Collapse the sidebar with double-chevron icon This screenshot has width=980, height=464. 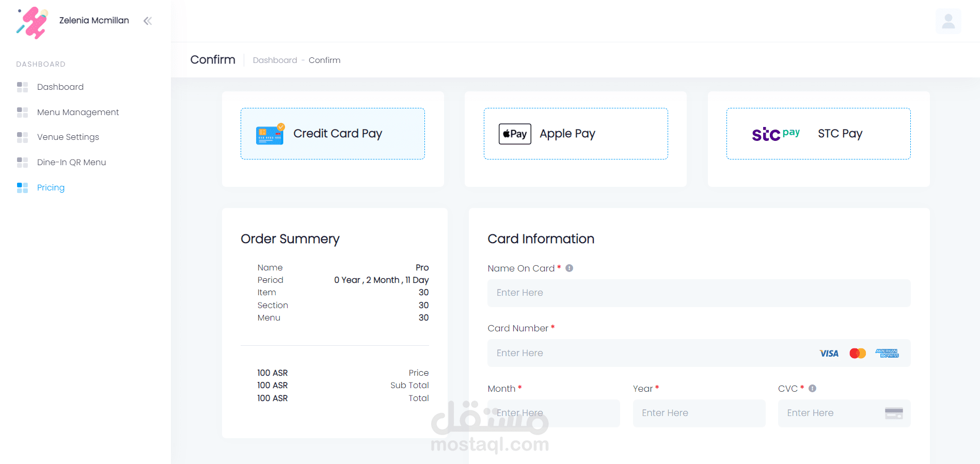148,21
